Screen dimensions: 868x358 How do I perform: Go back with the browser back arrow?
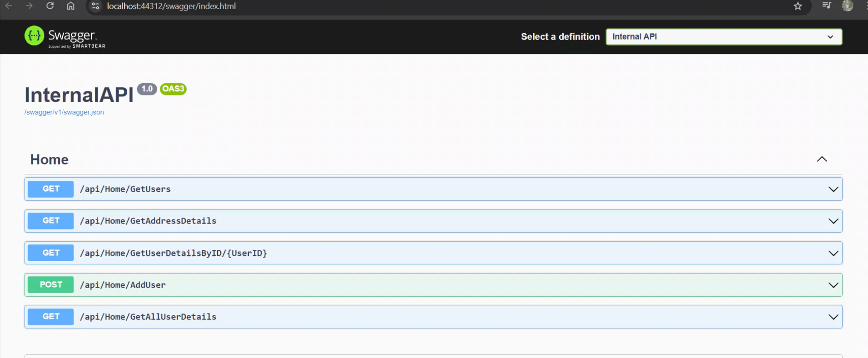pos(9,6)
